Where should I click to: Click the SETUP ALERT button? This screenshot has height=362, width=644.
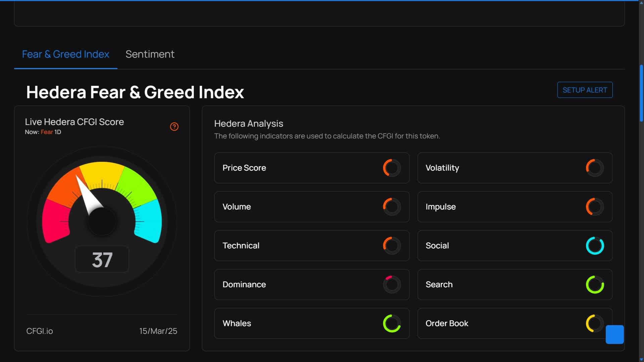click(585, 90)
